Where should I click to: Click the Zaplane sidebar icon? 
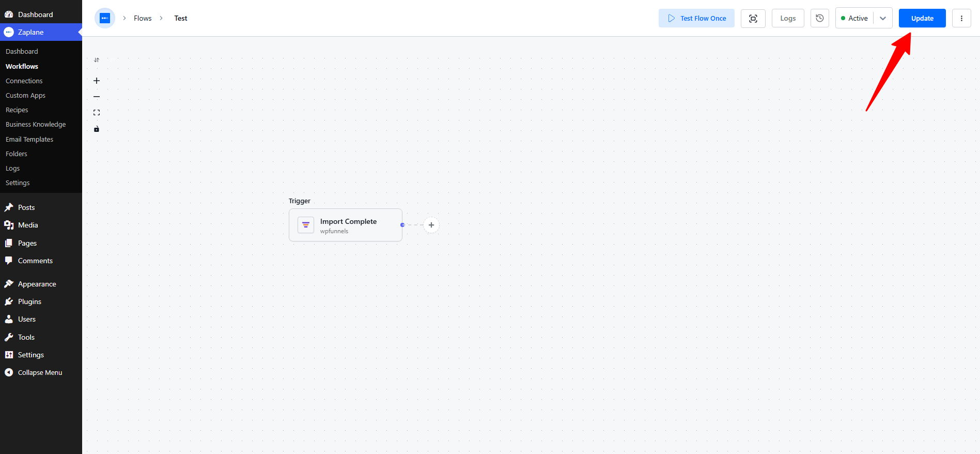tap(9, 32)
